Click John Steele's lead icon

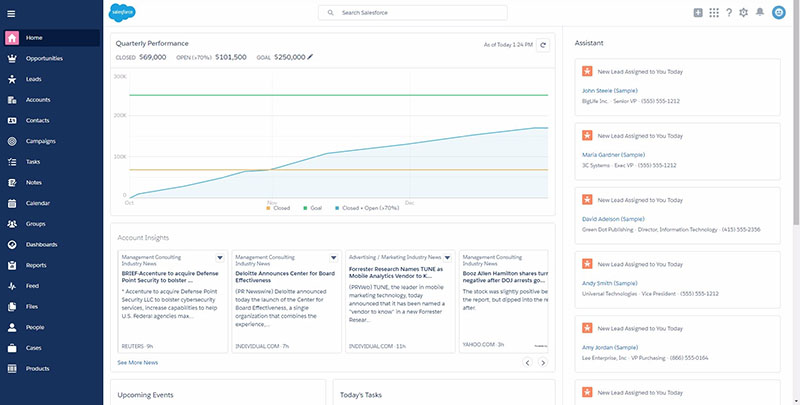click(587, 71)
